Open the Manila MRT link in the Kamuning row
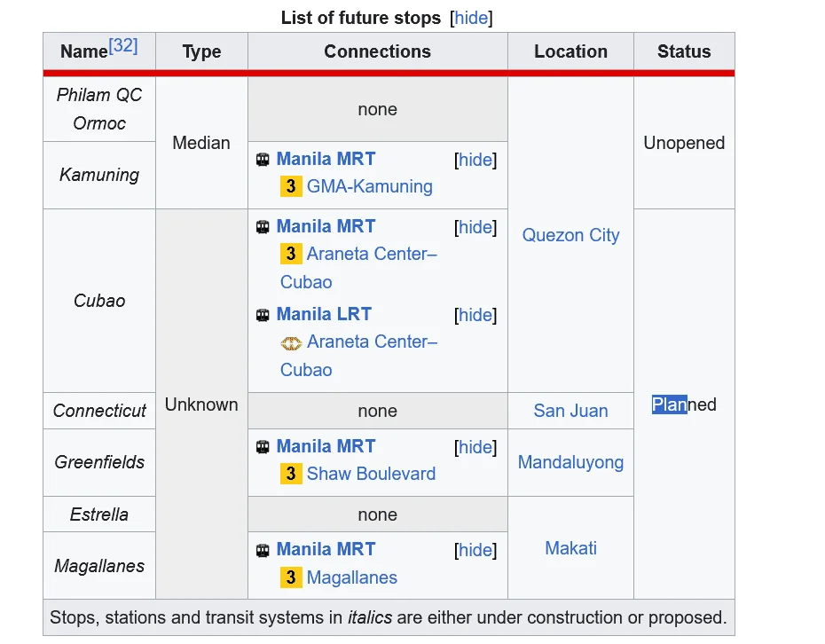Viewport: 825px width, 644px height. click(x=326, y=159)
